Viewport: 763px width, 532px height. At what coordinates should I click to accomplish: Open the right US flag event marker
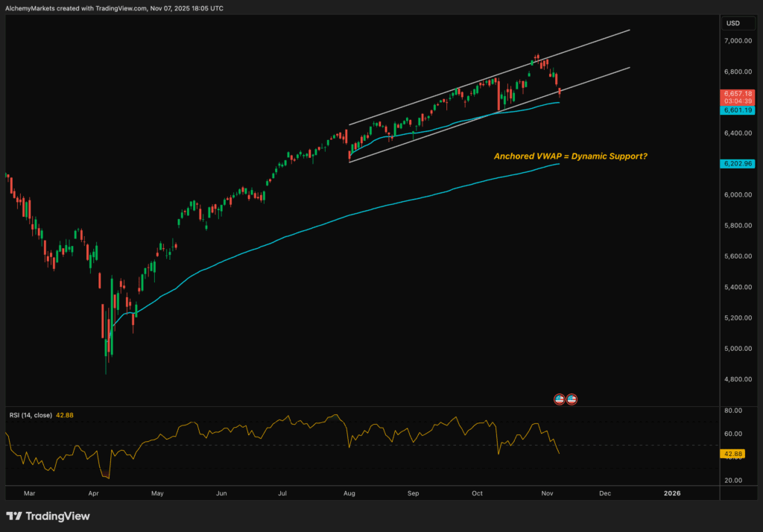coord(572,399)
